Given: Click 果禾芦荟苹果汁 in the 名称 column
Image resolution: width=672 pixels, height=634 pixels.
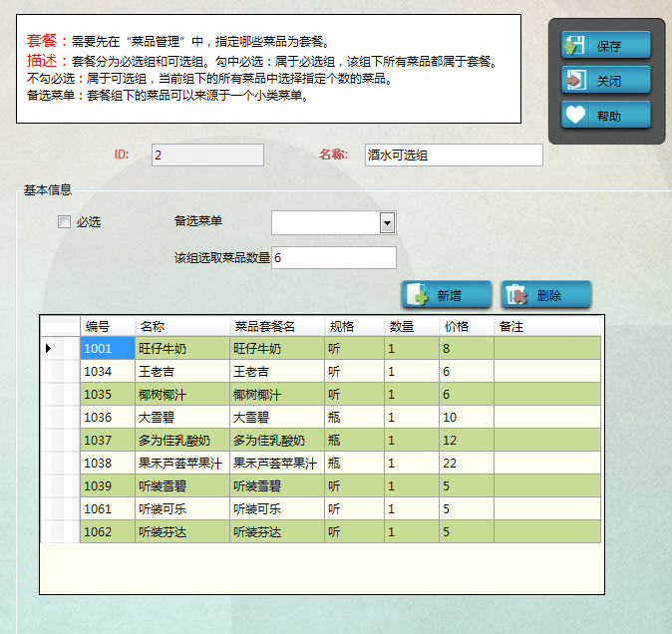Looking at the screenshot, I should [182, 464].
